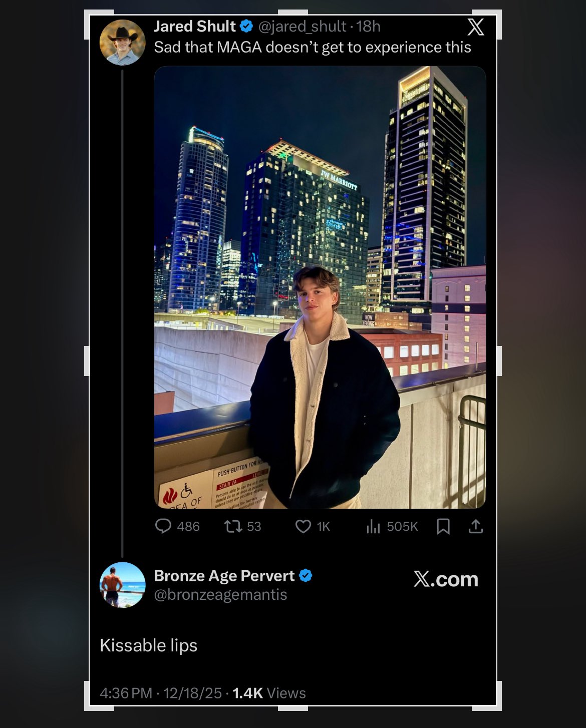Click the repost arrows icon
586x728 pixels.
(x=233, y=526)
